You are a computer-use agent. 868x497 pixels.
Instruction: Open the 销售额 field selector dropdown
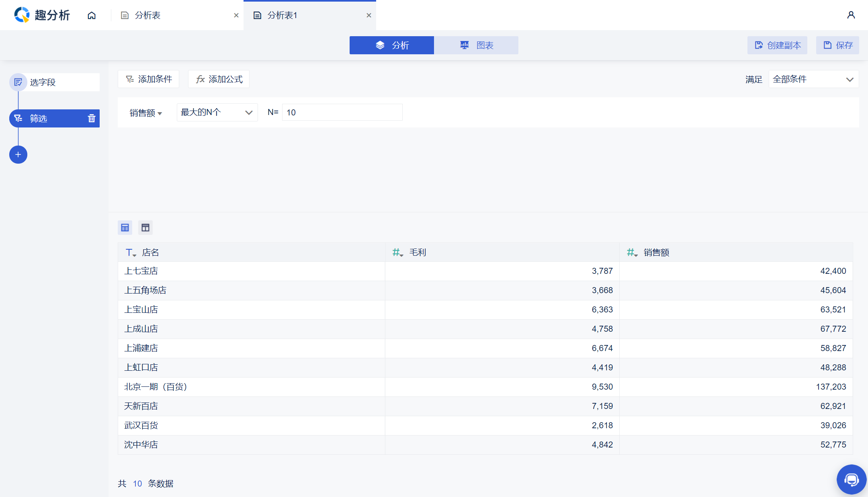pos(145,113)
